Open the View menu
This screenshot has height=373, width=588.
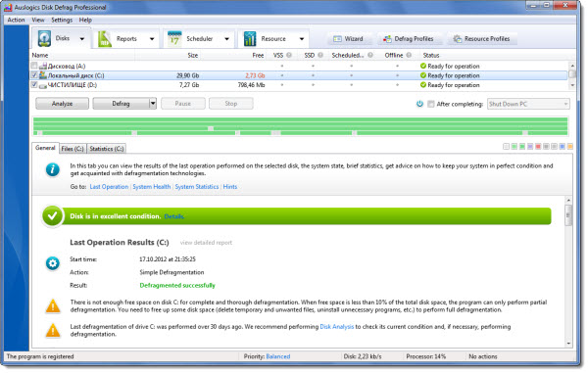click(x=38, y=20)
